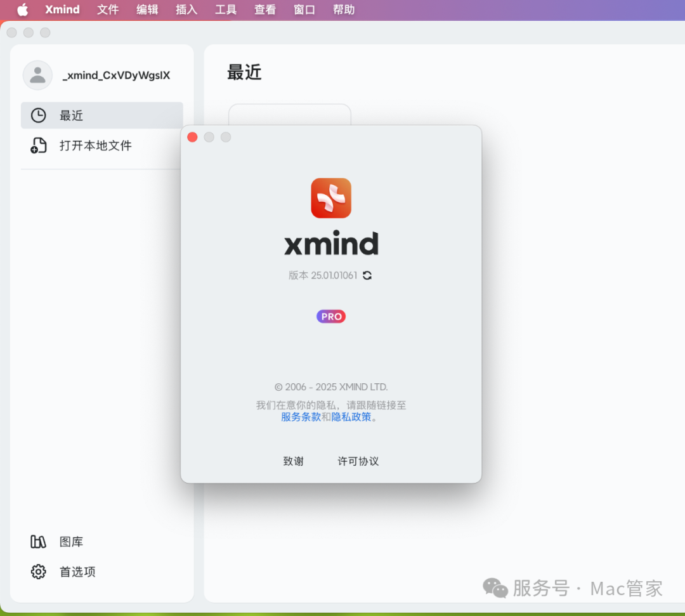Image resolution: width=685 pixels, height=616 pixels.
Task: Click the recent file thumbnail behind dialog
Action: click(290, 114)
